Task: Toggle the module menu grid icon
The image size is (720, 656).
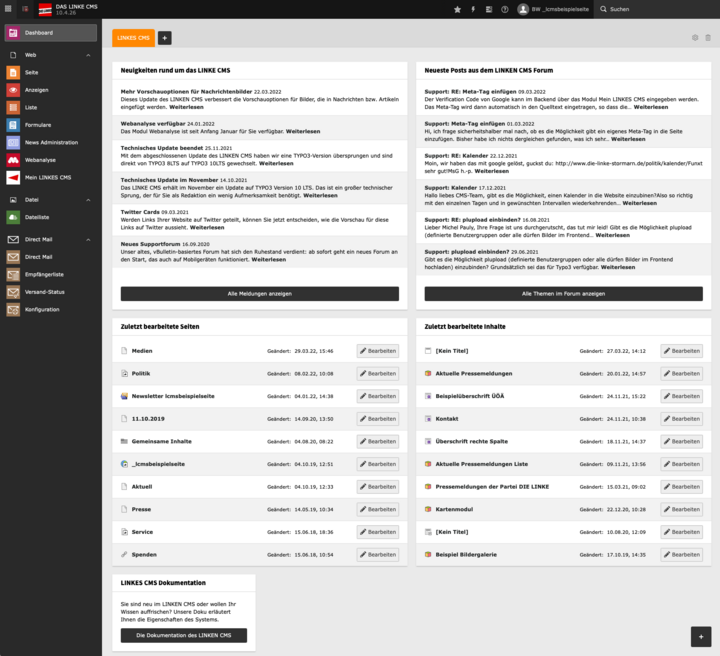Action: click(x=8, y=9)
